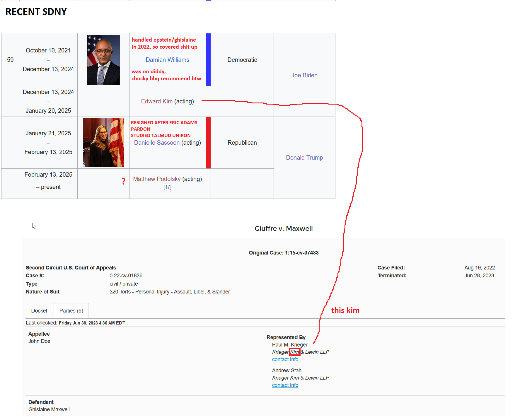Switch to the Docket tab

[x=39, y=311]
